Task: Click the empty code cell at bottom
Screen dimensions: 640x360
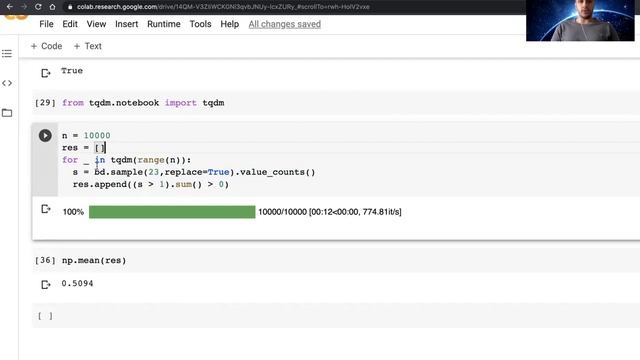Action: coord(336,316)
